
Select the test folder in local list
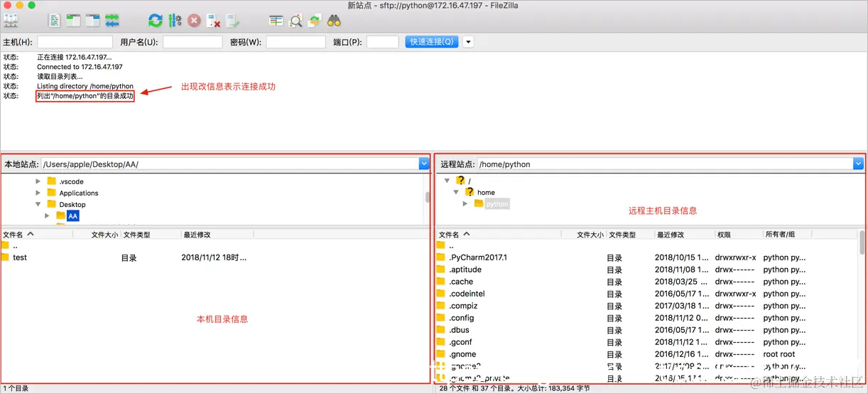(x=19, y=257)
